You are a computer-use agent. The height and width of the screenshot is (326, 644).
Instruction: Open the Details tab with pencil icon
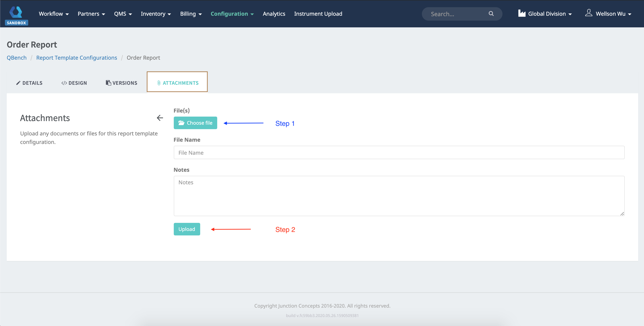pyautogui.click(x=29, y=83)
